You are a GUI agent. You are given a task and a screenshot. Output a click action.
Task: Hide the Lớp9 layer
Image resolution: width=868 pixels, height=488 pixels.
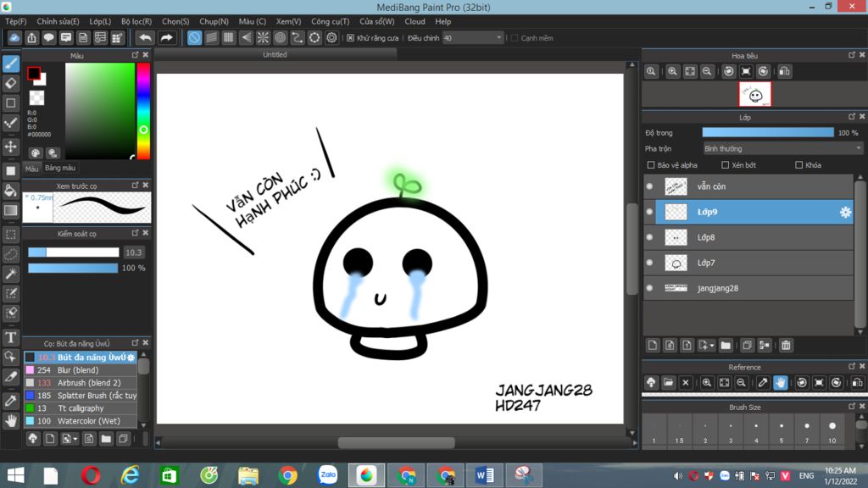coord(650,212)
